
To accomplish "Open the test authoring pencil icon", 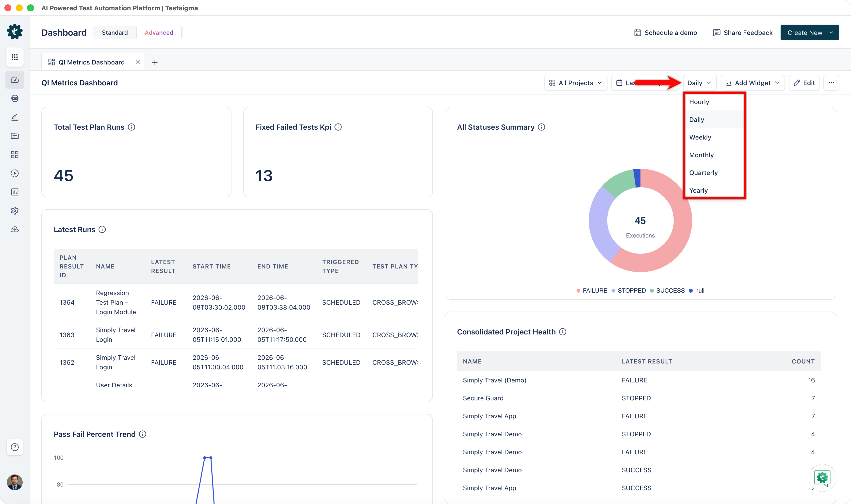I will pyautogui.click(x=15, y=117).
